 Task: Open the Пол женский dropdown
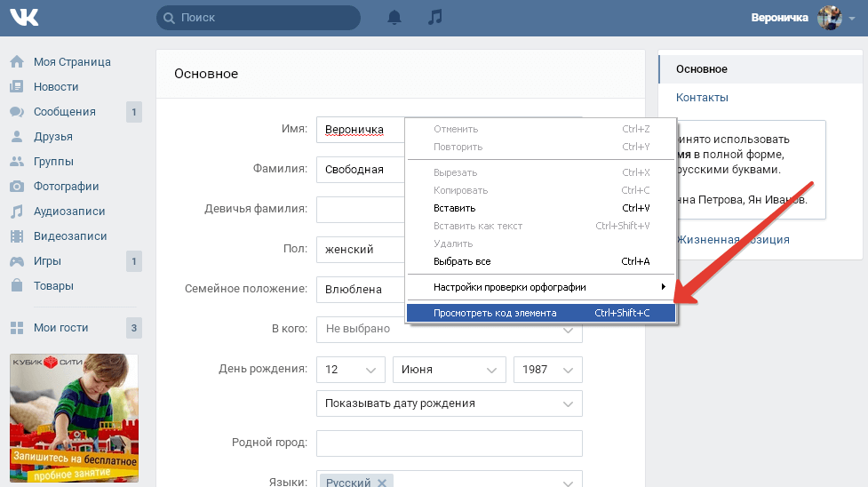(x=361, y=250)
